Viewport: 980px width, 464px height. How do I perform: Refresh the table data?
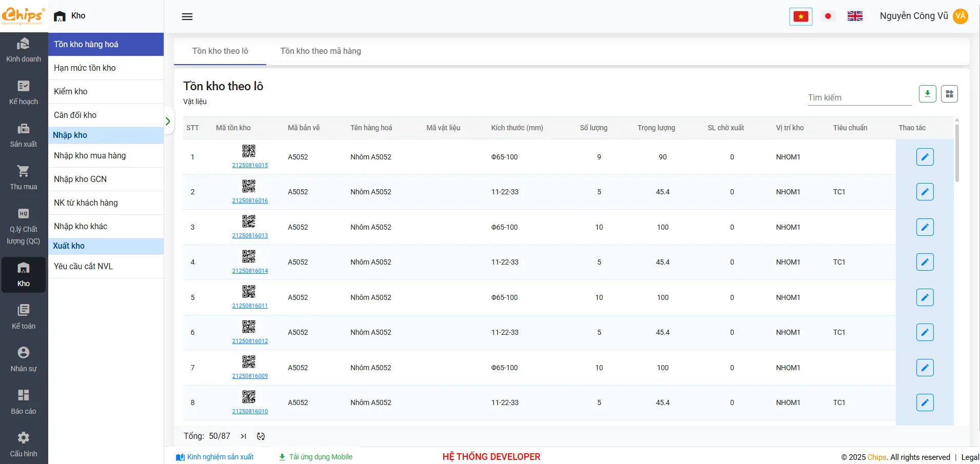click(261, 436)
